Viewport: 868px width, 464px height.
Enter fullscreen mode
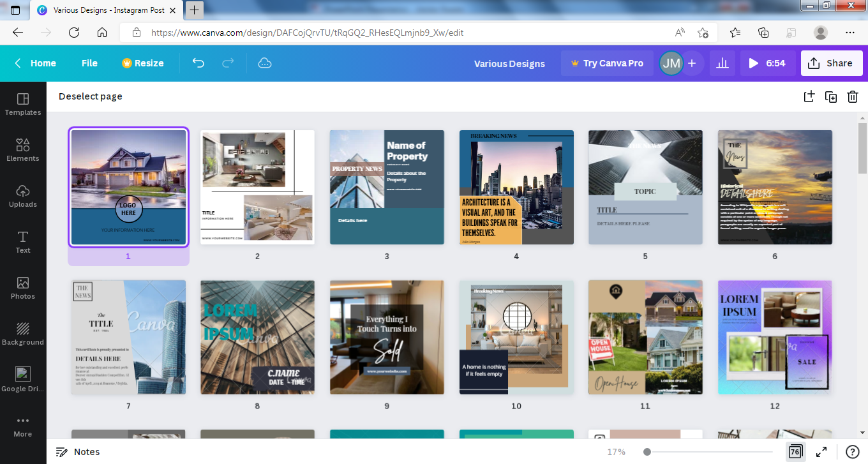pyautogui.click(x=822, y=452)
